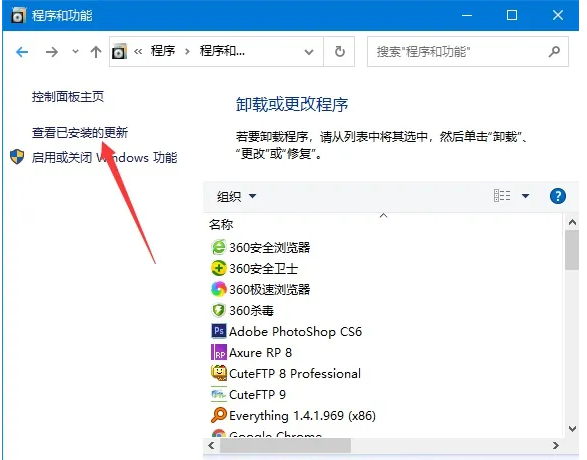Select the 360杀毒 entry

[x=252, y=310]
